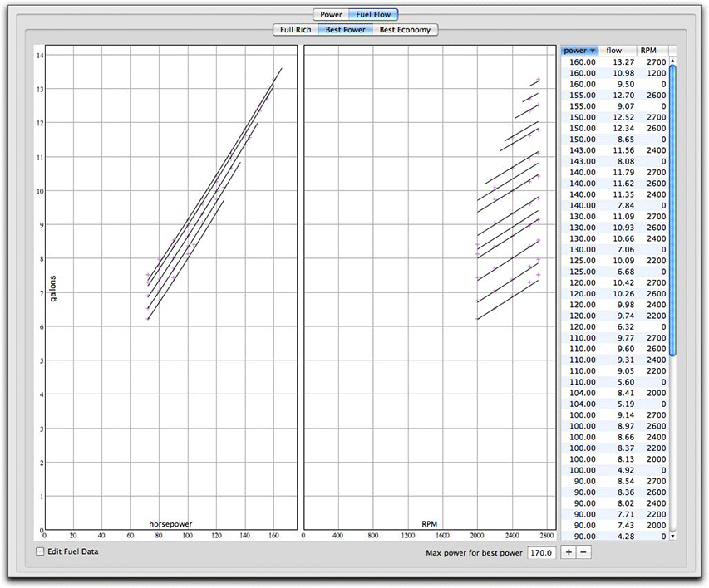Select the row with flow 4.92

coord(615,470)
